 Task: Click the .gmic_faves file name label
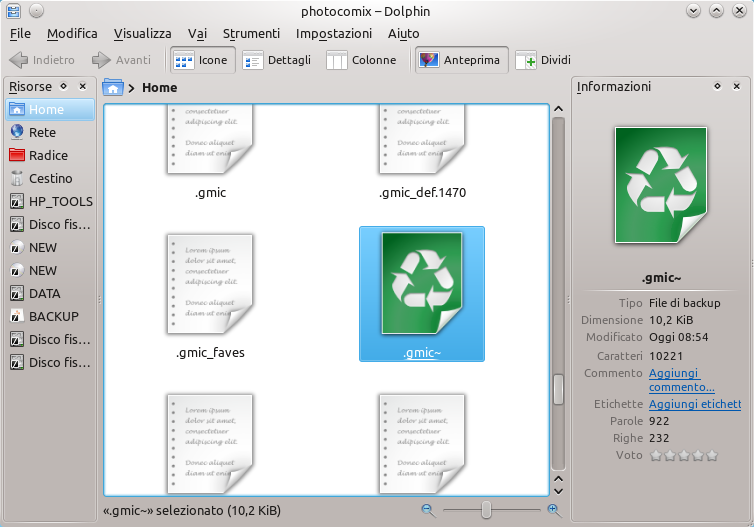[210, 352]
